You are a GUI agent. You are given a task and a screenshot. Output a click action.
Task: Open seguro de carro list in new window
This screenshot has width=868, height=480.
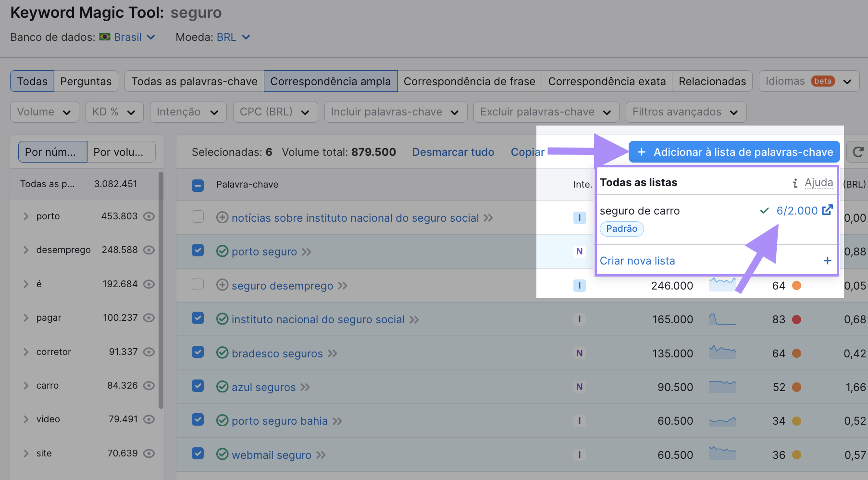(x=828, y=210)
